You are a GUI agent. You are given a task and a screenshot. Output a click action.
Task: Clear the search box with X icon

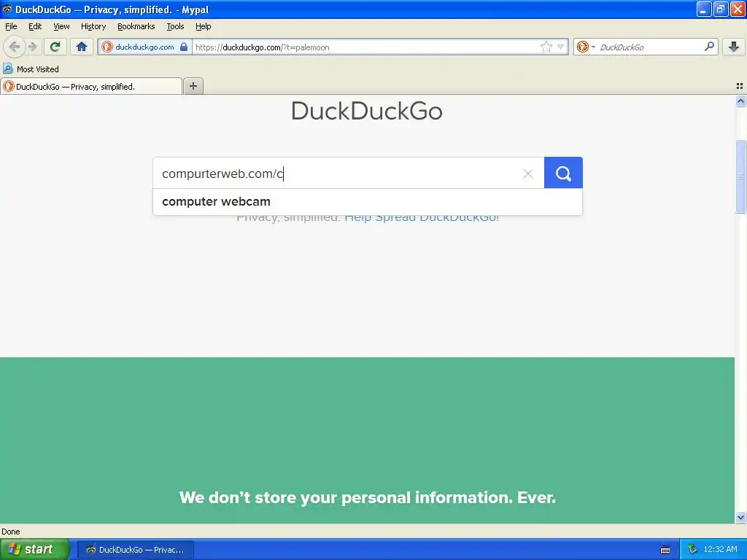click(528, 174)
